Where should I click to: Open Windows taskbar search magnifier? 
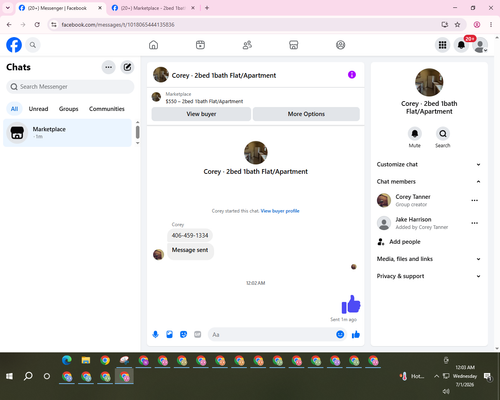28,376
